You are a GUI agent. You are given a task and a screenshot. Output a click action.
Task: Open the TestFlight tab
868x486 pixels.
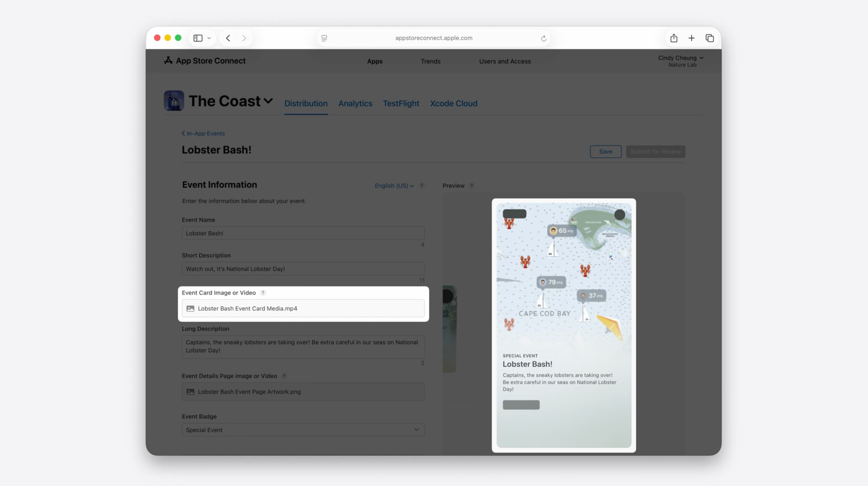pos(401,103)
